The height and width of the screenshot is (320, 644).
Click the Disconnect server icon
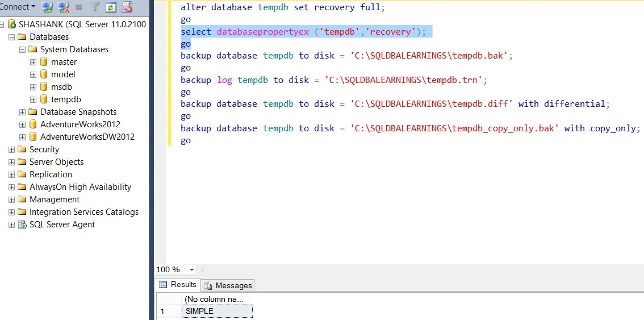point(63,7)
